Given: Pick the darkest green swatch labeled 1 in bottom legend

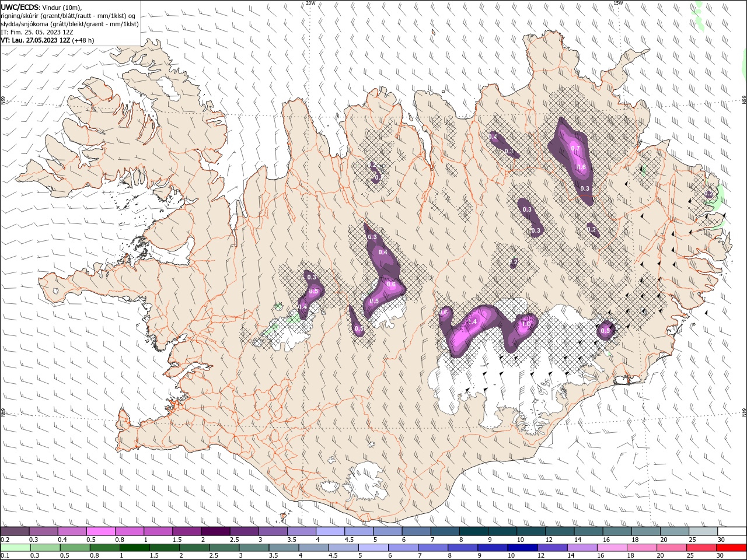Looking at the screenshot, I should tap(134, 548).
